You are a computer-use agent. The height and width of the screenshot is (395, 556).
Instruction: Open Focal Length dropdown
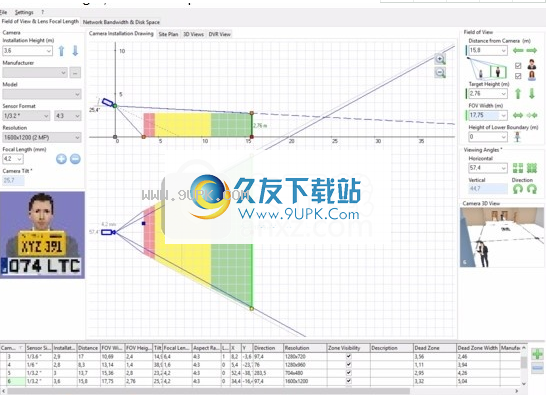point(20,159)
